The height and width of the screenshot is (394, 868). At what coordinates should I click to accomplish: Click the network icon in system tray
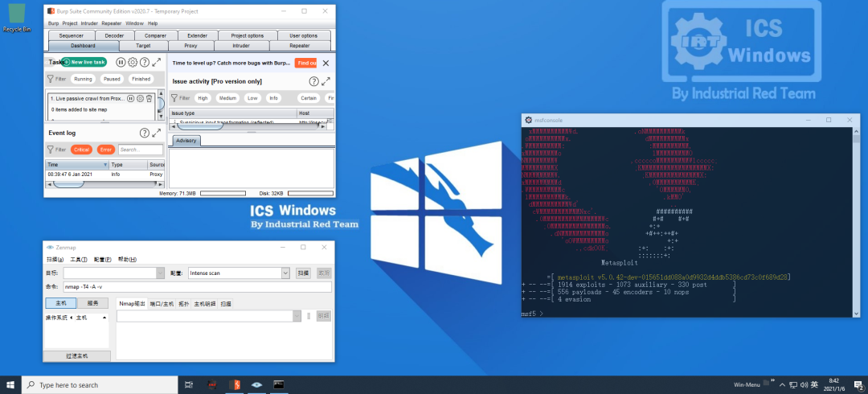(793, 384)
